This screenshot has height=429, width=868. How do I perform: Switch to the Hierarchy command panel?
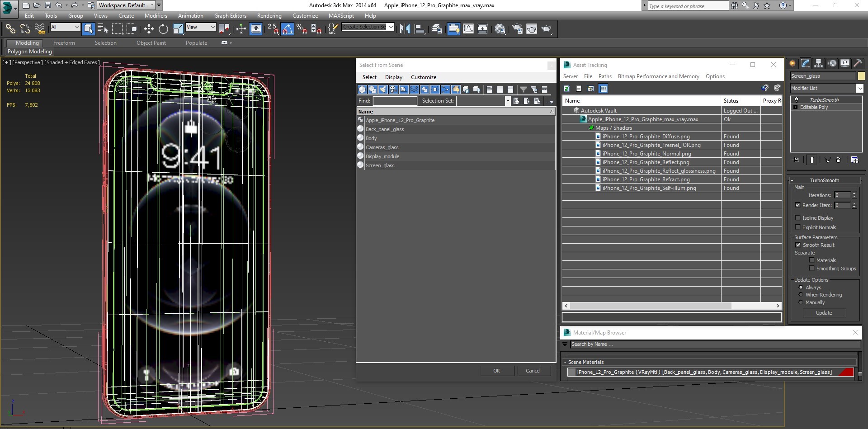coord(819,63)
